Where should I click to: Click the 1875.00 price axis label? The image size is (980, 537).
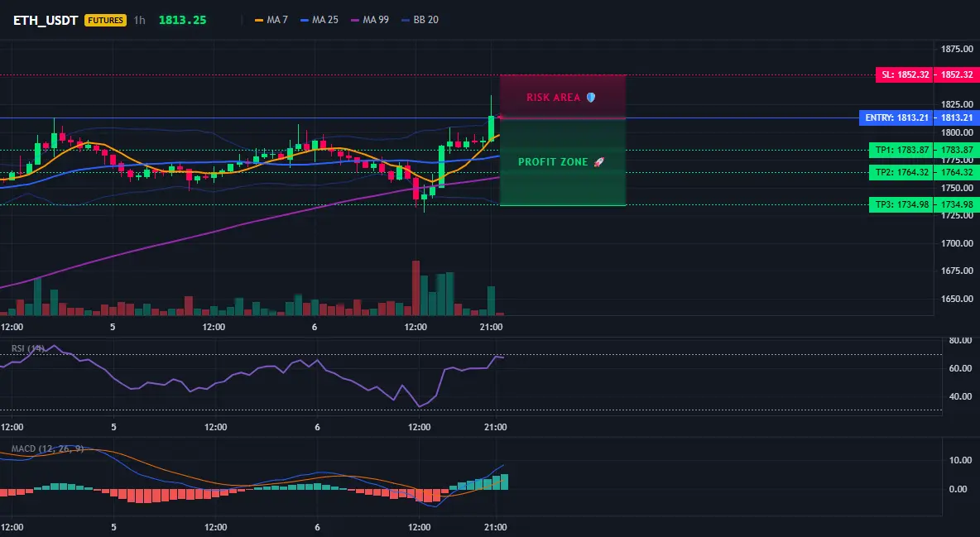click(x=957, y=50)
